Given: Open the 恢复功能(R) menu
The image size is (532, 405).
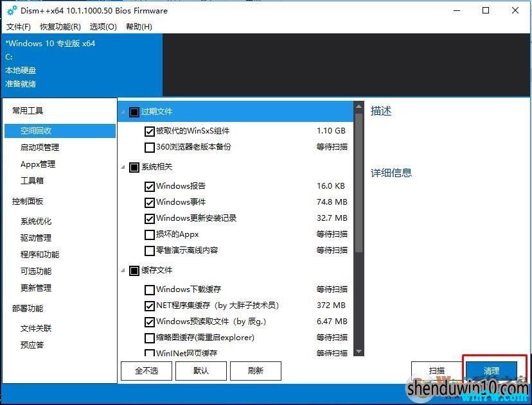Looking at the screenshot, I should click(60, 27).
